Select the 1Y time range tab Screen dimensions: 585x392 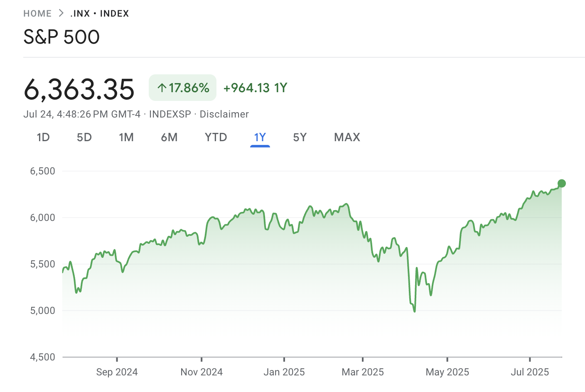coord(260,137)
